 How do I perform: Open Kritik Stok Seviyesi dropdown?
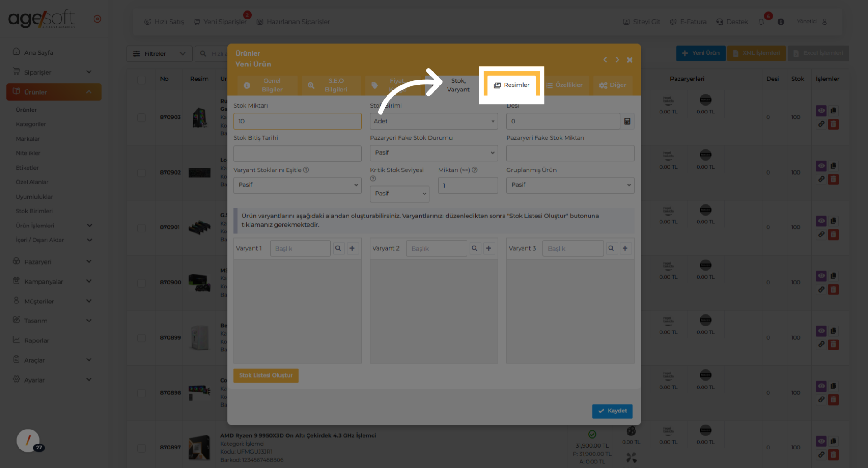[400, 194]
